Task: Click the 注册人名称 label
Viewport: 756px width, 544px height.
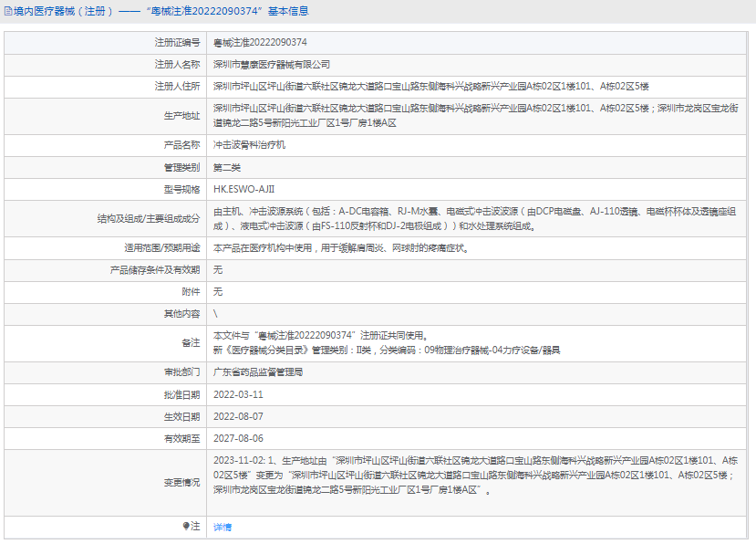Action: pos(177,65)
